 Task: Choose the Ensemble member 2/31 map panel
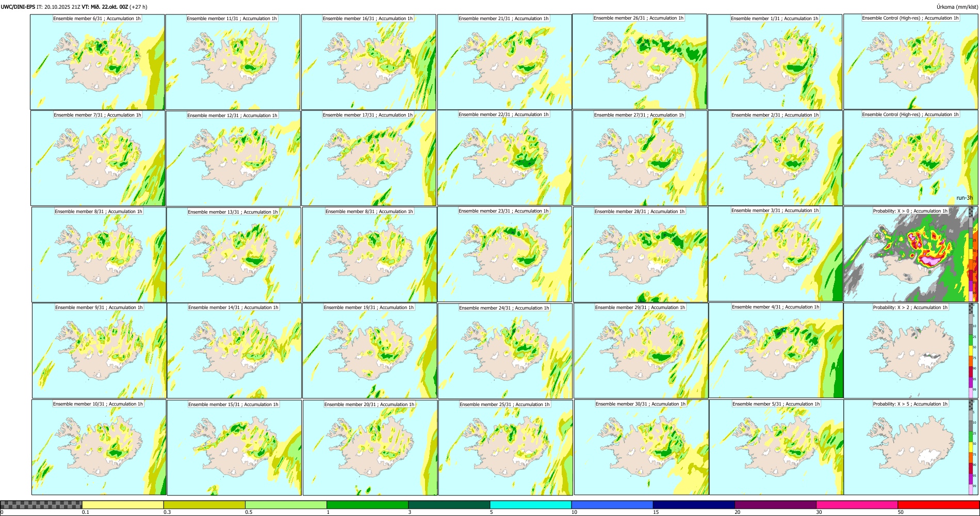(775, 158)
